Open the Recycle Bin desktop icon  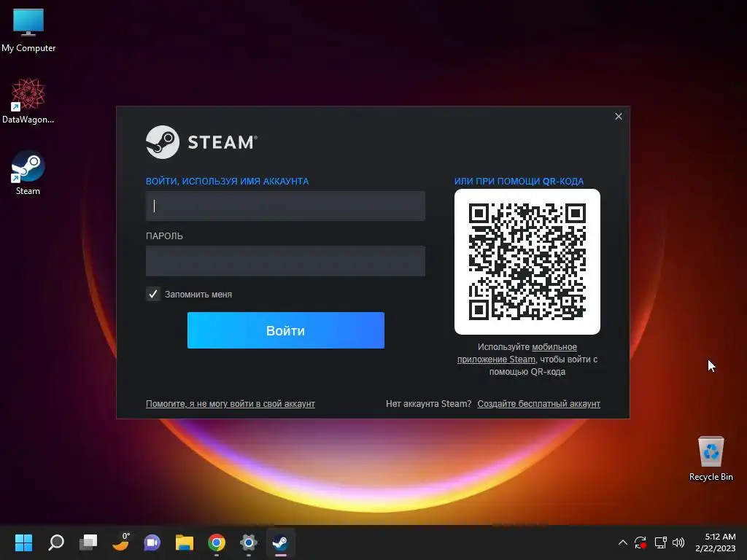pyautogui.click(x=711, y=458)
